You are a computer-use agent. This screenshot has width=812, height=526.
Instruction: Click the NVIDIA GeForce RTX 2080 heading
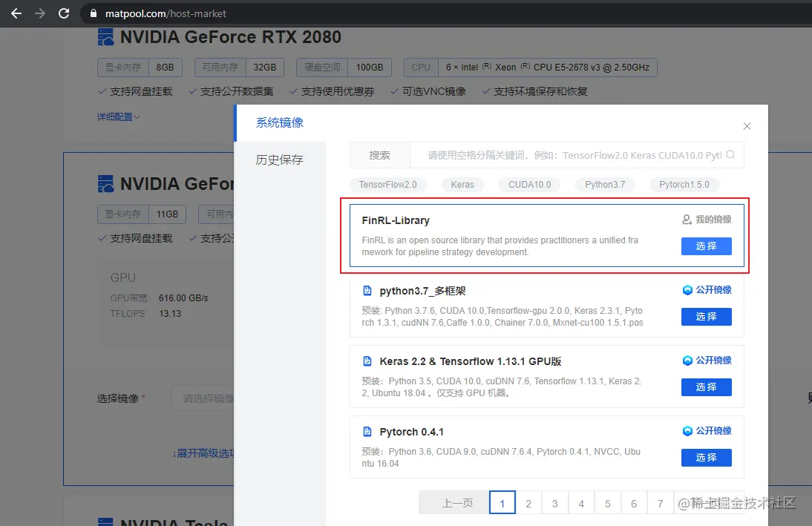point(230,37)
